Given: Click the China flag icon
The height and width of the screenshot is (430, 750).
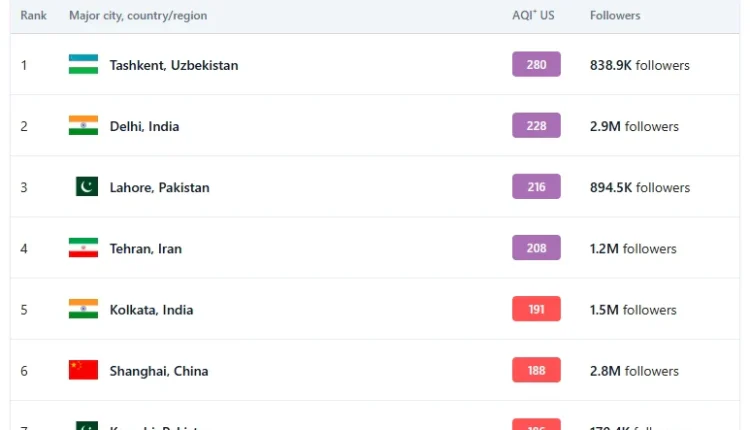Looking at the screenshot, I should pyautogui.click(x=83, y=370).
